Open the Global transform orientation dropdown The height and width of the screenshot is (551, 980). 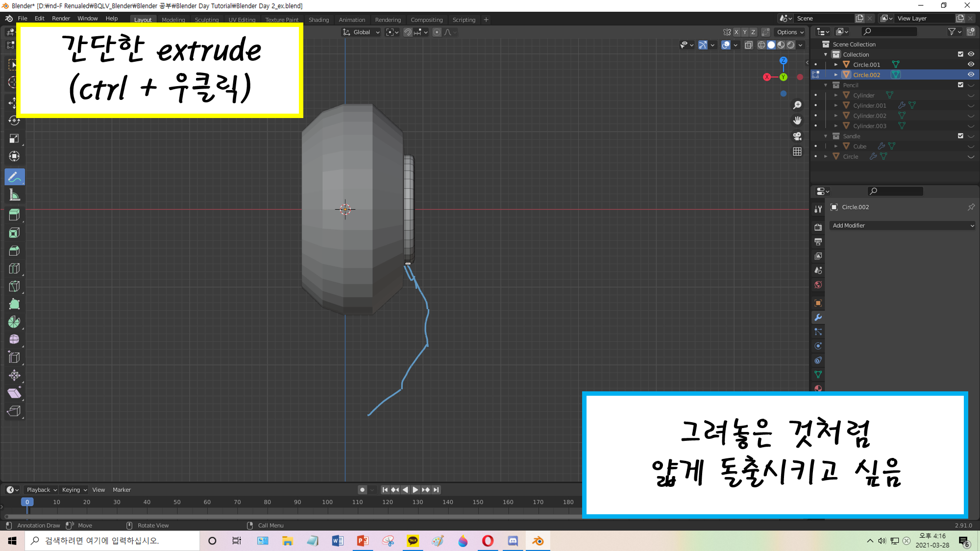tap(361, 32)
